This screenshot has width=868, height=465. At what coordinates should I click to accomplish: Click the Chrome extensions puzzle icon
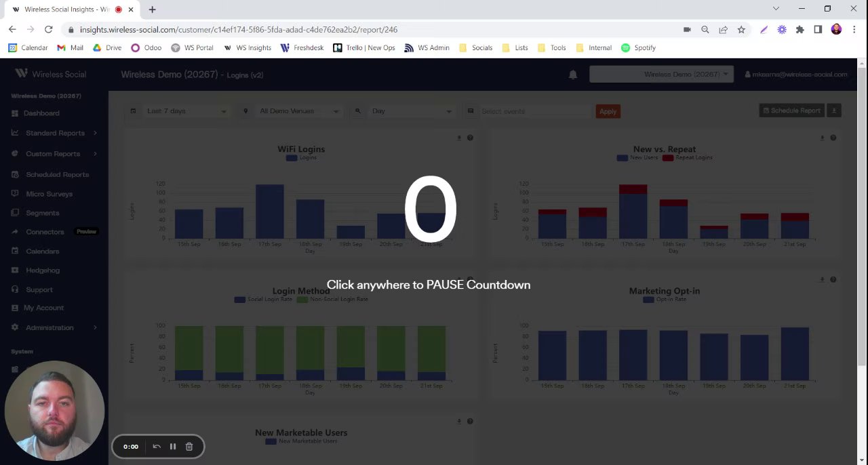tap(800, 30)
